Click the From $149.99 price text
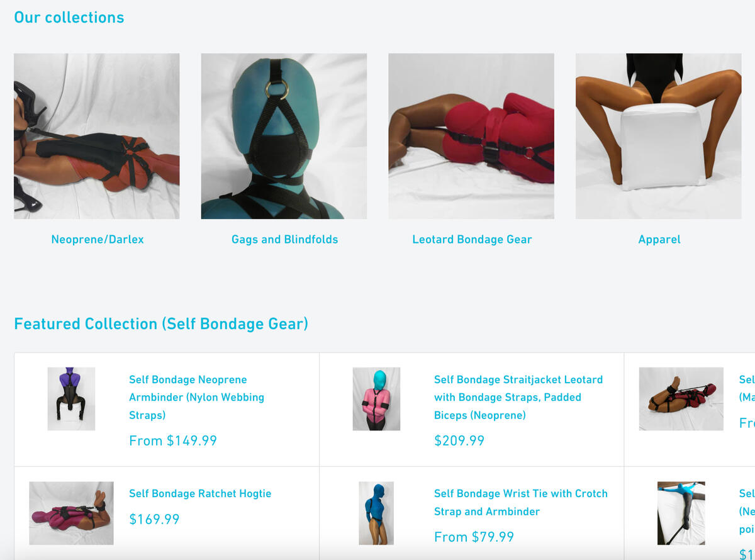The width and height of the screenshot is (755, 560). 173,440
